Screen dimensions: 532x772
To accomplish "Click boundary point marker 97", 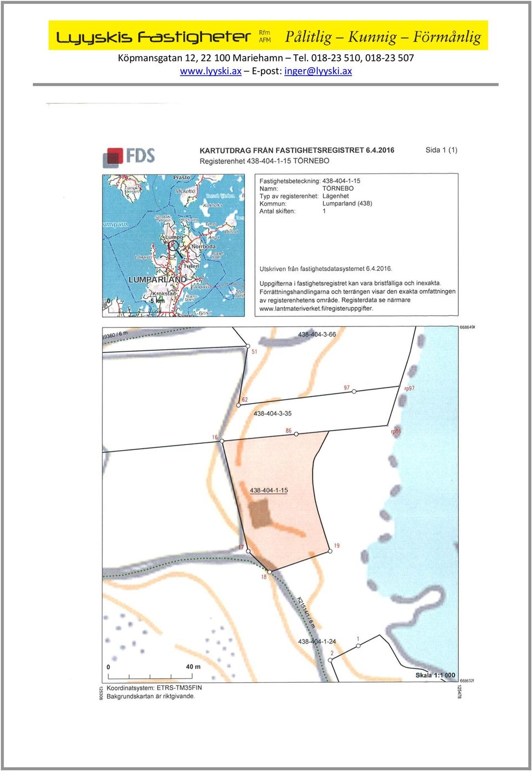I will tap(354, 391).
